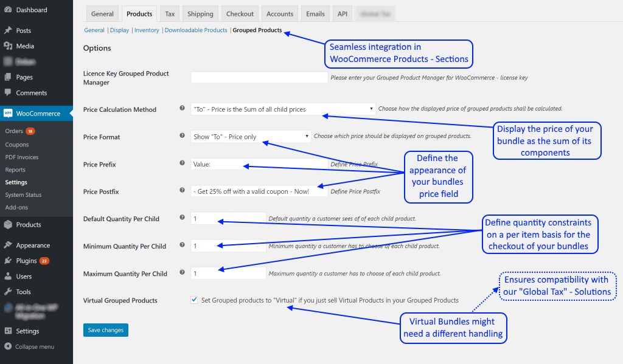
Task: Click the Users person icon
Action: coord(7,276)
